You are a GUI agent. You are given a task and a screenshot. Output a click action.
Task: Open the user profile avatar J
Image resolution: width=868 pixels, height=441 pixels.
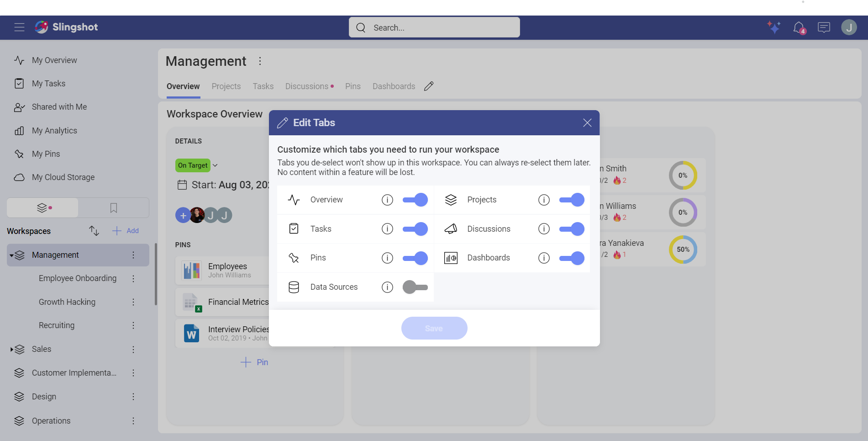click(x=849, y=27)
